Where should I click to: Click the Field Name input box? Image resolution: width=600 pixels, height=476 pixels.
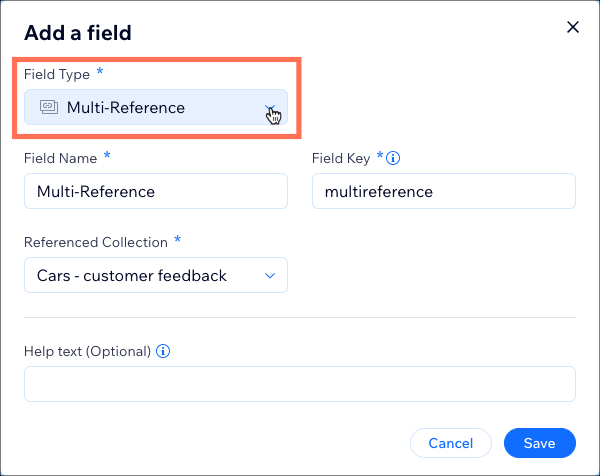pos(156,191)
